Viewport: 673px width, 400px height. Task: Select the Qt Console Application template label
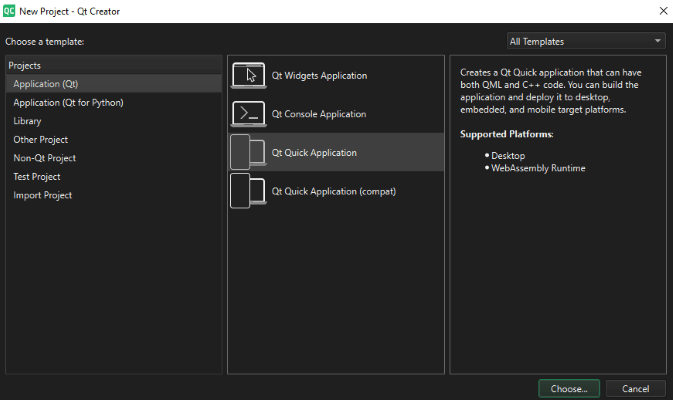click(x=319, y=114)
